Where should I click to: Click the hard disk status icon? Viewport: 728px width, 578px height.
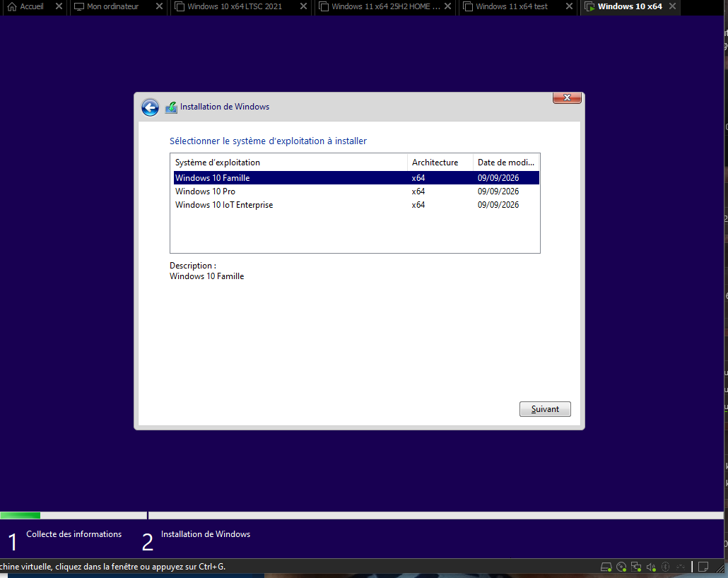pyautogui.click(x=606, y=567)
